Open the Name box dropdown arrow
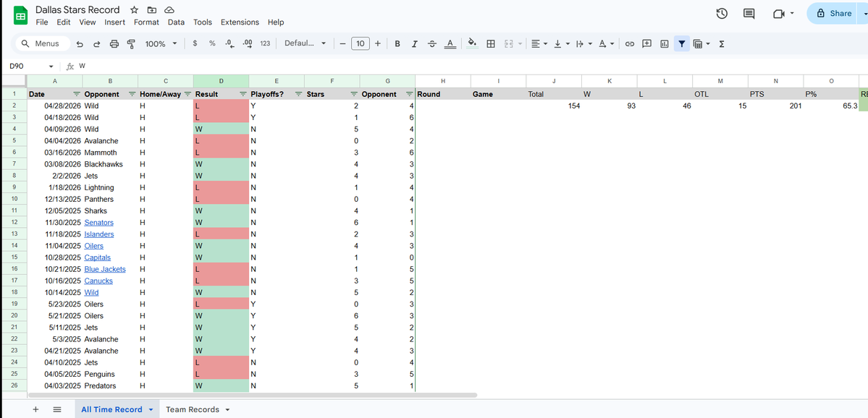Screen dimensions: 868x418 [51, 67]
